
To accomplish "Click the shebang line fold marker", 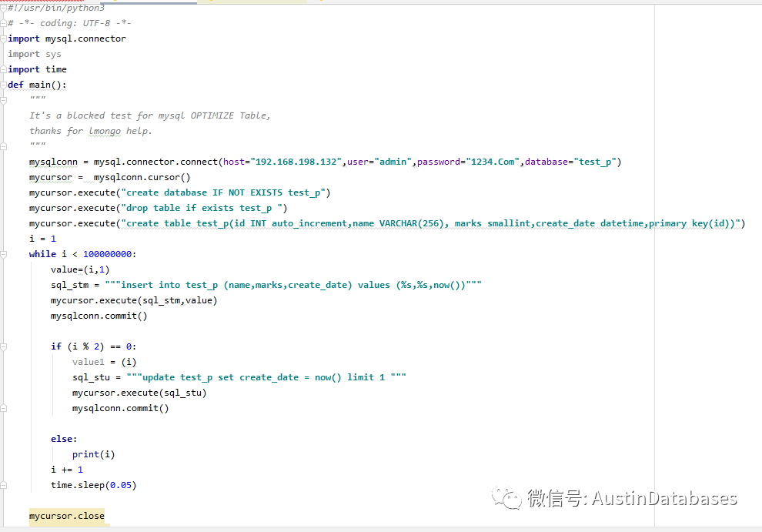I will point(4,8).
